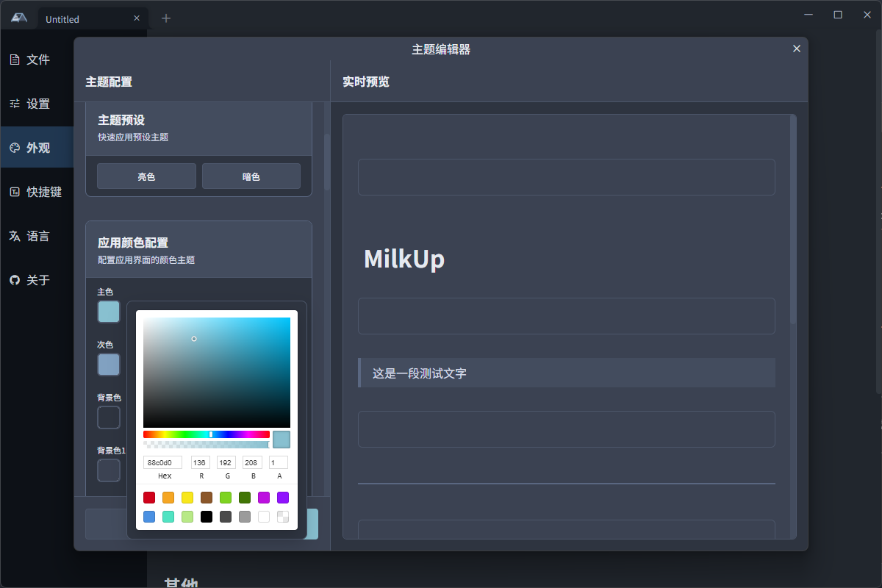Open the 次色 secondary color swatch

108,365
